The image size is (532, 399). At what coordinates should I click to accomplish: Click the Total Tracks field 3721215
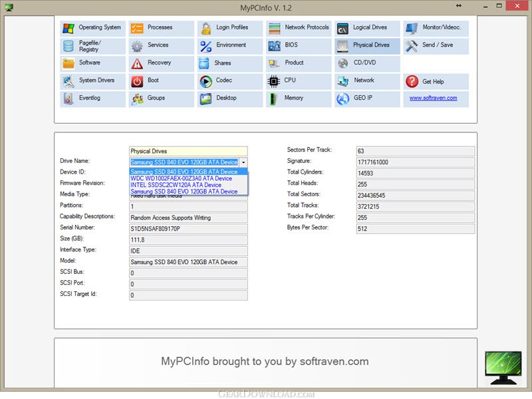[x=415, y=207]
